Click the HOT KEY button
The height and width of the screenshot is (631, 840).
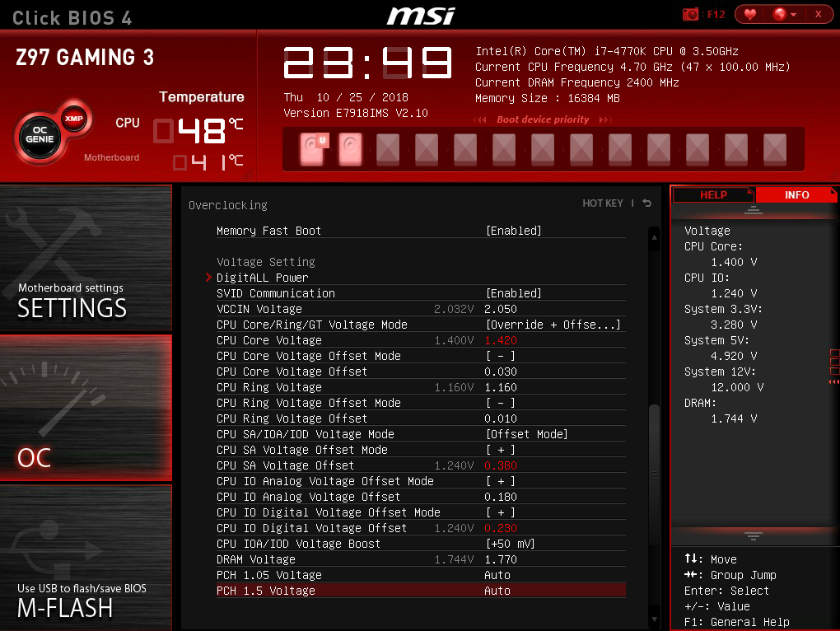603,203
